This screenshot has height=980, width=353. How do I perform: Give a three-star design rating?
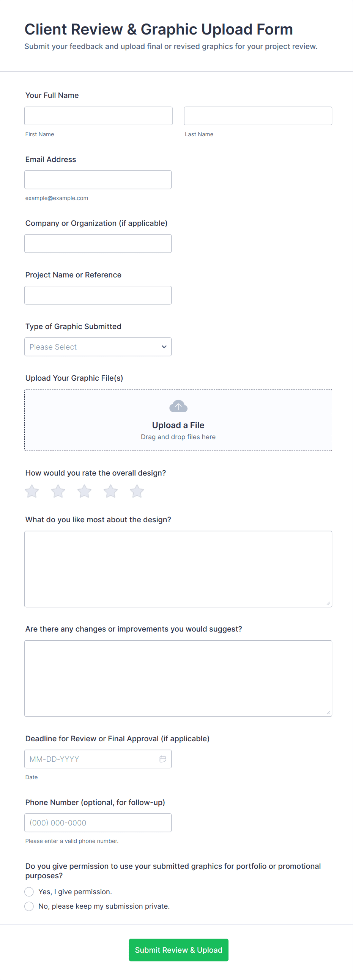pyautogui.click(x=84, y=491)
